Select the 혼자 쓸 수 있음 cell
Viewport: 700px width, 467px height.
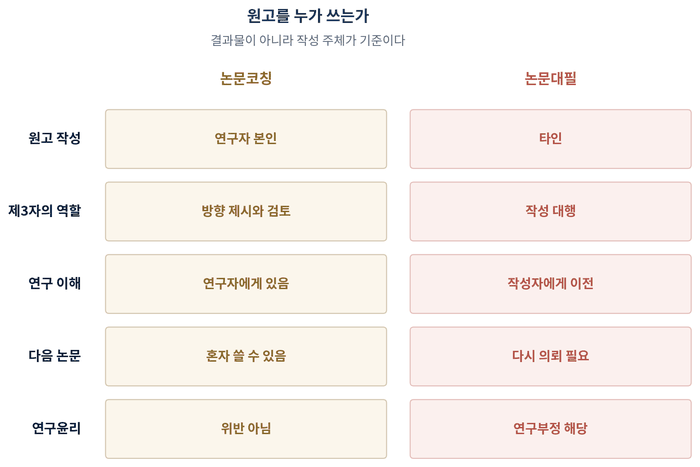coord(246,356)
